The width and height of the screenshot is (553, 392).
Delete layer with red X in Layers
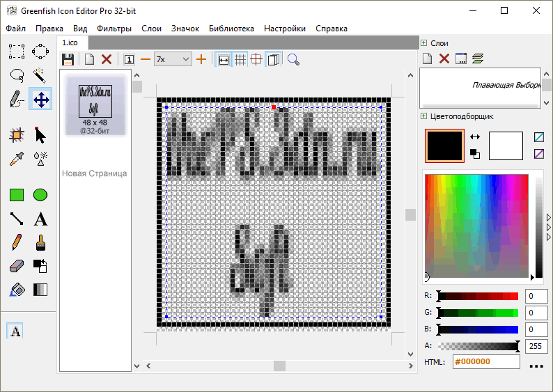[444, 58]
